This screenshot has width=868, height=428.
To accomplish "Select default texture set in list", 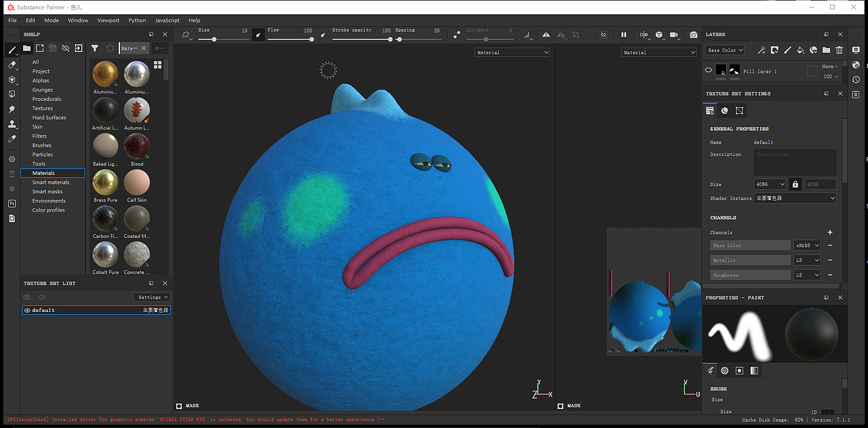I will 96,310.
